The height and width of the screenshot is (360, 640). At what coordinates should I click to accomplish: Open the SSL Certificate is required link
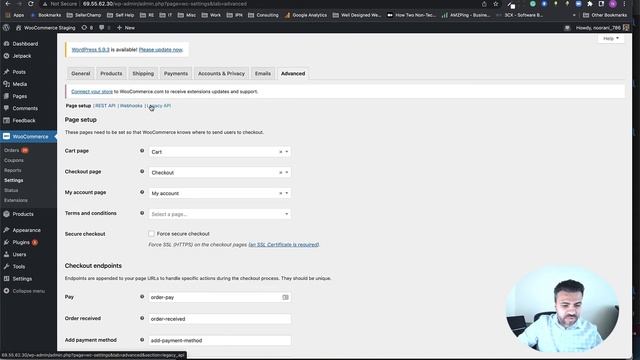(284, 244)
